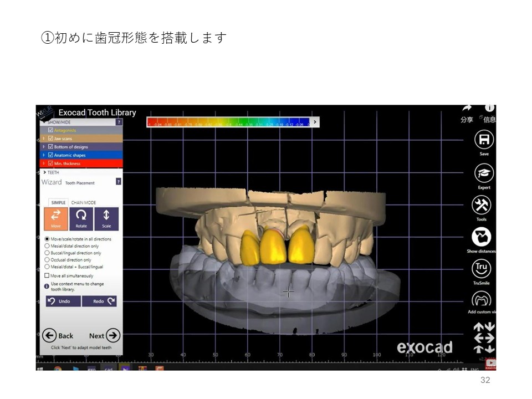
Task: Expand the color scale arrow
Action: click(315, 121)
